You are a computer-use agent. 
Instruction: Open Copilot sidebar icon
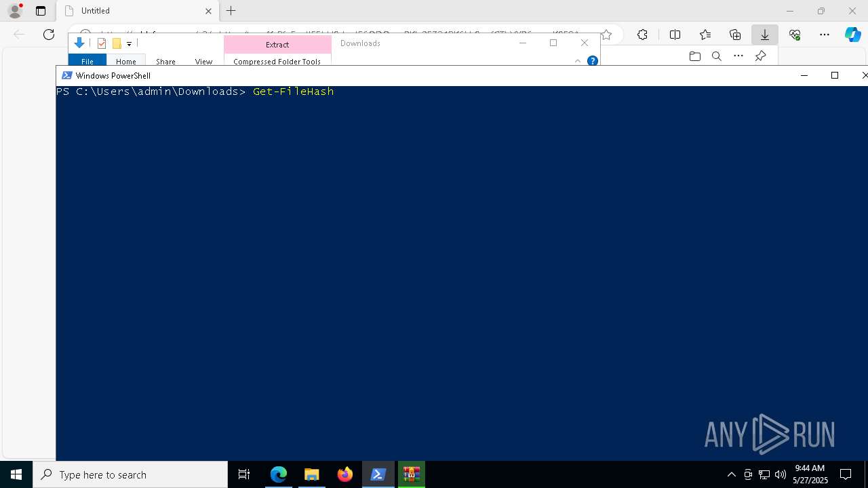coord(852,35)
